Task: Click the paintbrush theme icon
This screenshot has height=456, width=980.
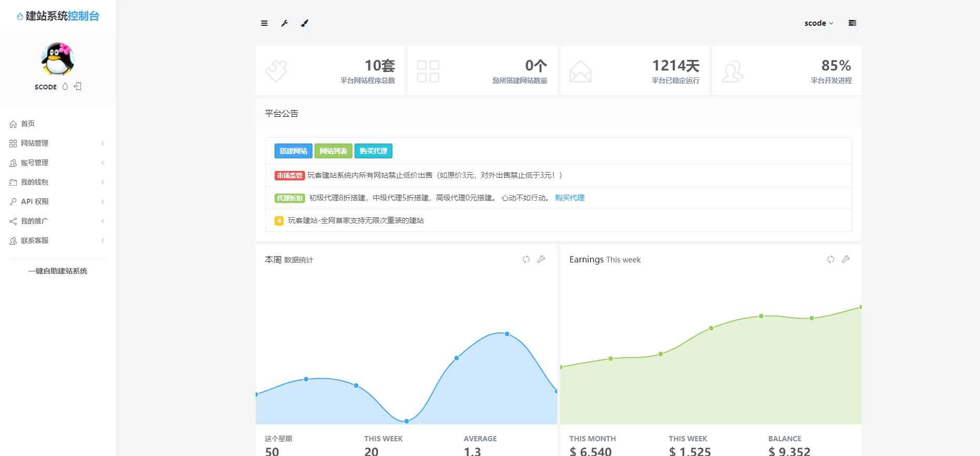Action: [x=305, y=23]
